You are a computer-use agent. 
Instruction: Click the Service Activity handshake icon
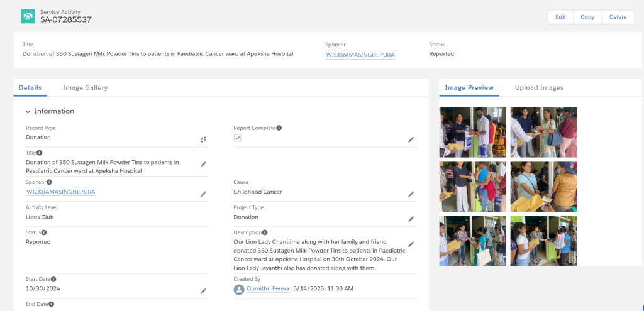click(28, 16)
